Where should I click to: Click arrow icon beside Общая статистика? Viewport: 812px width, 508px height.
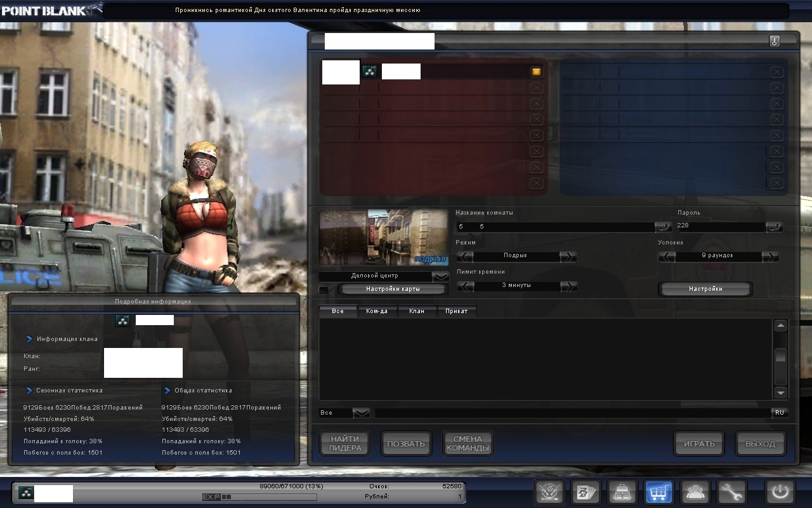click(167, 391)
